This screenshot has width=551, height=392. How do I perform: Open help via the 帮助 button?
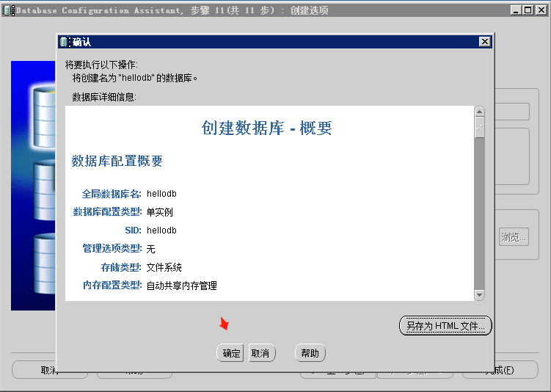[310, 353]
